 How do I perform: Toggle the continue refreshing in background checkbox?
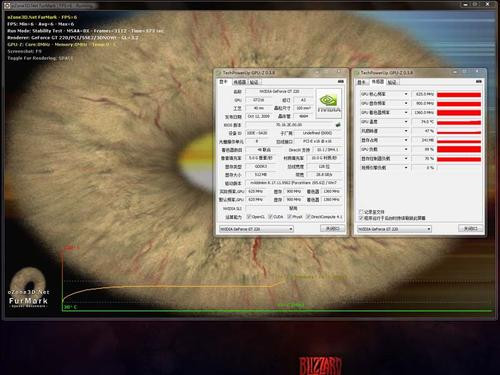361,218
